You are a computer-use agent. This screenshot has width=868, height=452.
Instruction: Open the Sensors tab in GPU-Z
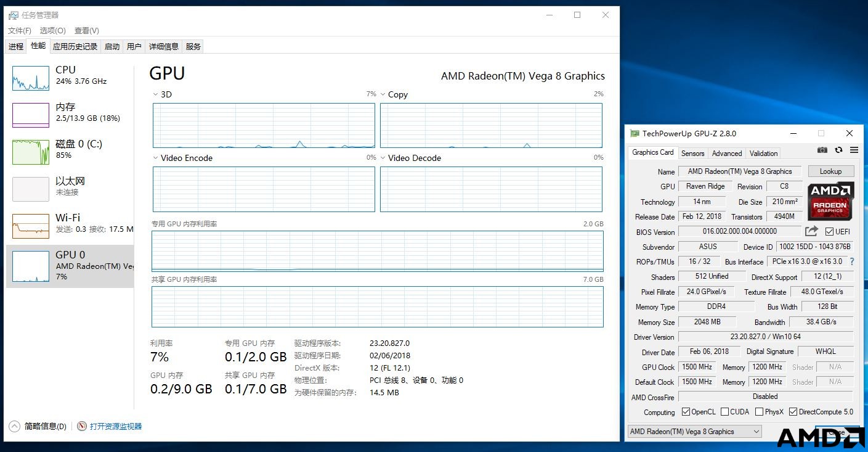(692, 153)
